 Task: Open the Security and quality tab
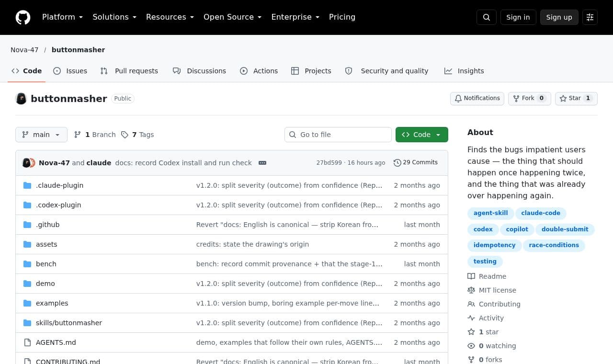coord(387,71)
